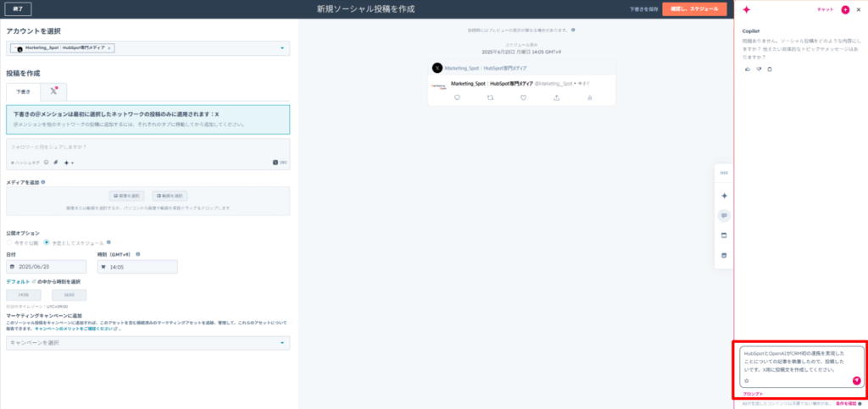This screenshot has height=409, width=868.
Task: Click the grip handle atop the side toolbar
Action: (724, 173)
